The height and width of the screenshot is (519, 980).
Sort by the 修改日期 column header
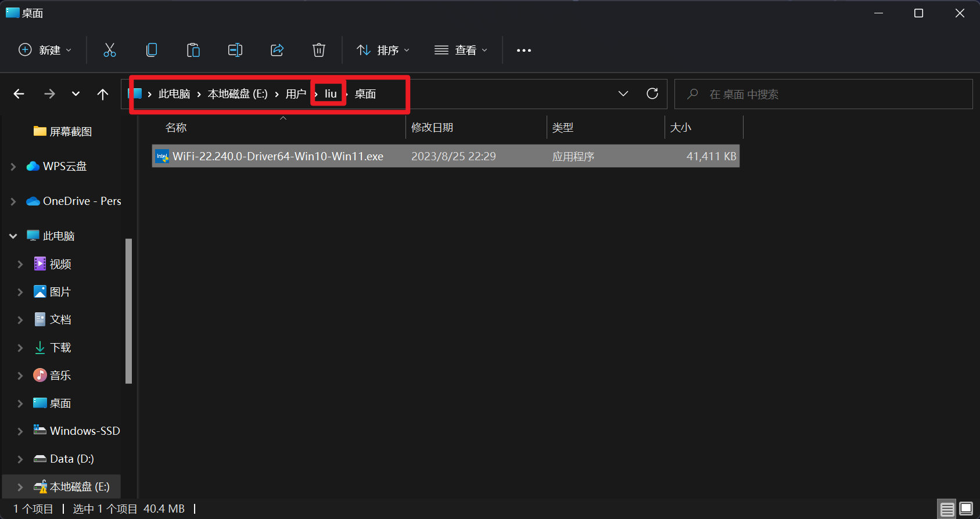pos(432,127)
